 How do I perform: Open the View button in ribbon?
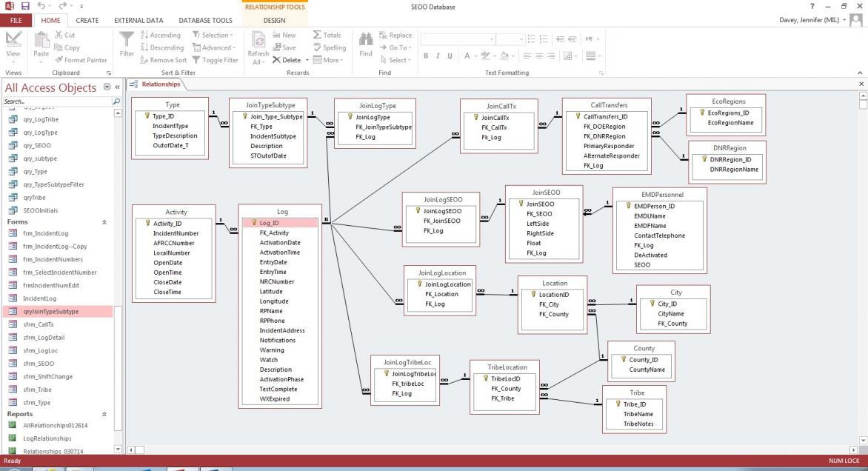pyautogui.click(x=13, y=47)
